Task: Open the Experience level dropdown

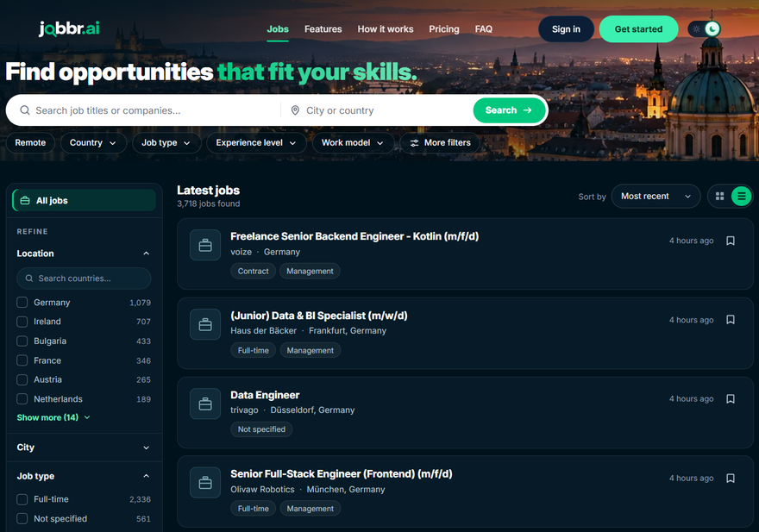Action: click(x=256, y=143)
